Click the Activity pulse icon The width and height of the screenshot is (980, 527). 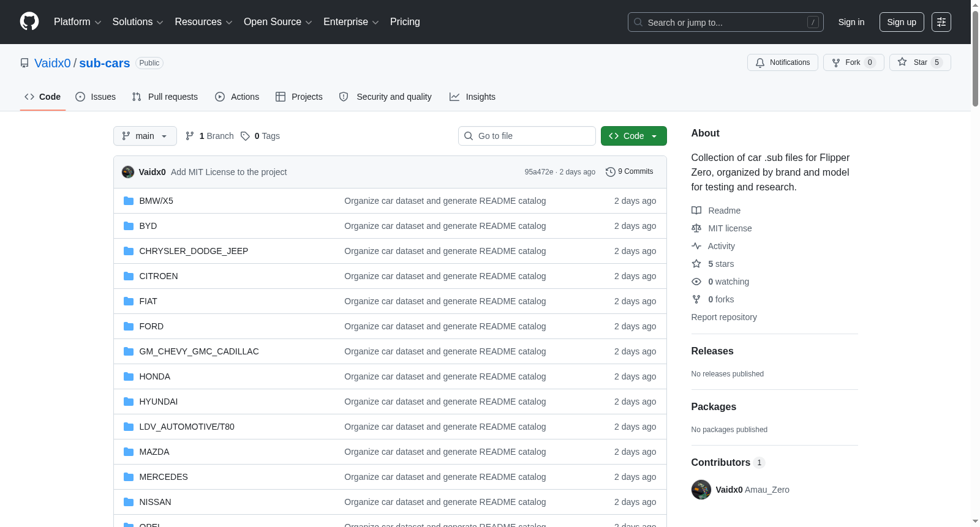coord(696,246)
